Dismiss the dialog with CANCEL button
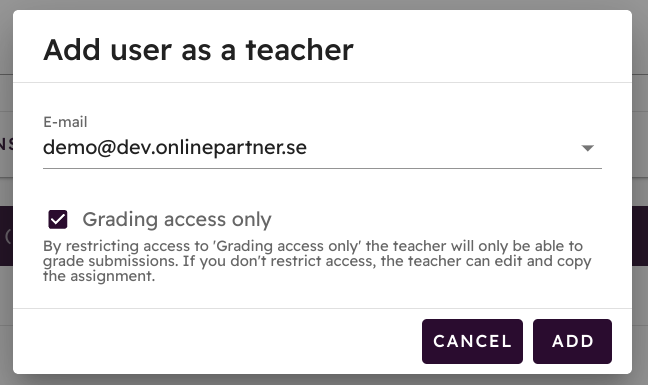Image resolution: width=648 pixels, height=385 pixels. pos(472,341)
